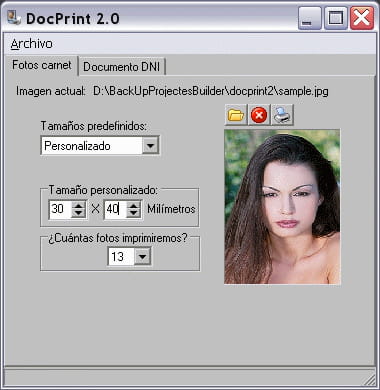Expand the Tamaños predefinidos dropdown arrow
Viewport: 380px width, 390px height.
click(x=150, y=146)
